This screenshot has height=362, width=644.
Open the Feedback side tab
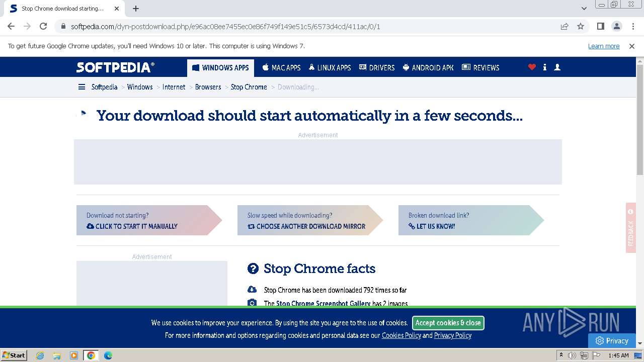[x=631, y=228]
